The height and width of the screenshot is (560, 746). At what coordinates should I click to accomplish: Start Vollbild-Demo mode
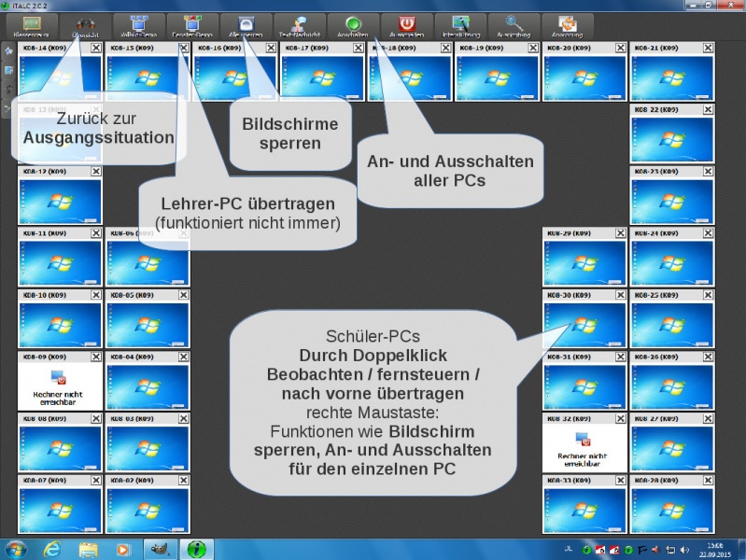139,26
